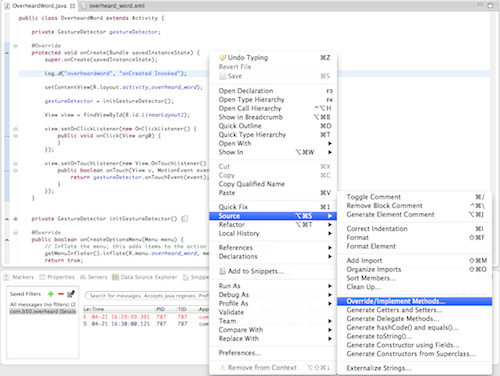This screenshot has width=500, height=376.
Task: Select com.b50.overheard saved filter entry
Action: [x=43, y=311]
